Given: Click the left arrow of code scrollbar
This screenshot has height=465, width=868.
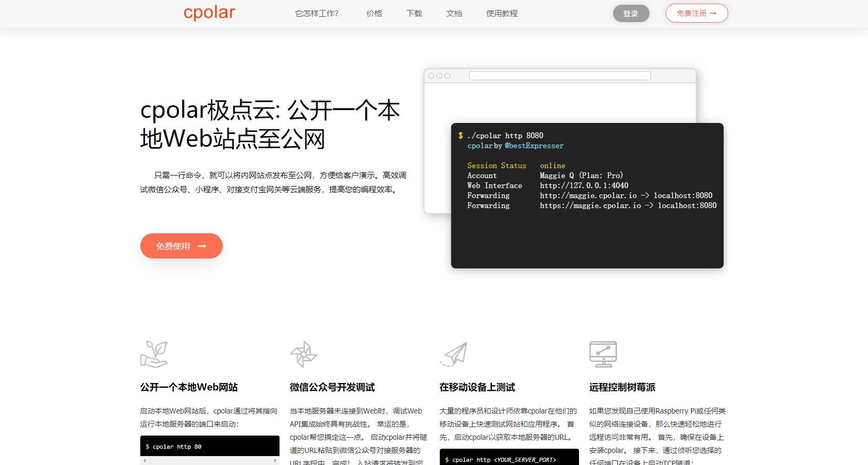Looking at the screenshot, I should 144,461.
